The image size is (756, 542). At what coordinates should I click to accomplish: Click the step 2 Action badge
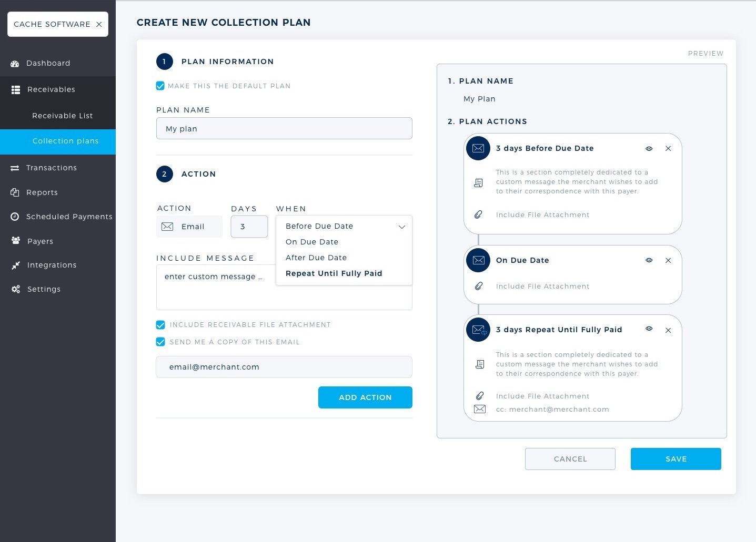[165, 174]
